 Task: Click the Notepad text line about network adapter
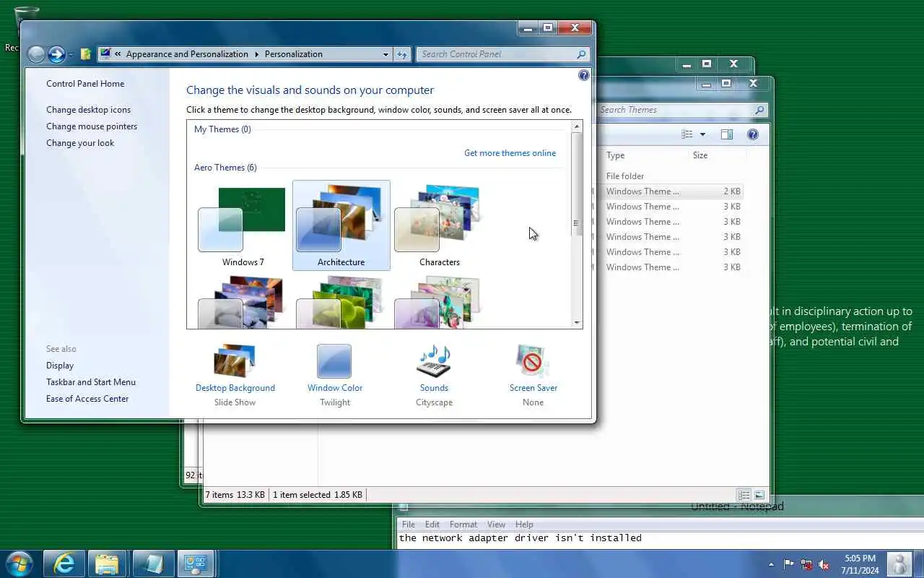[x=520, y=538]
